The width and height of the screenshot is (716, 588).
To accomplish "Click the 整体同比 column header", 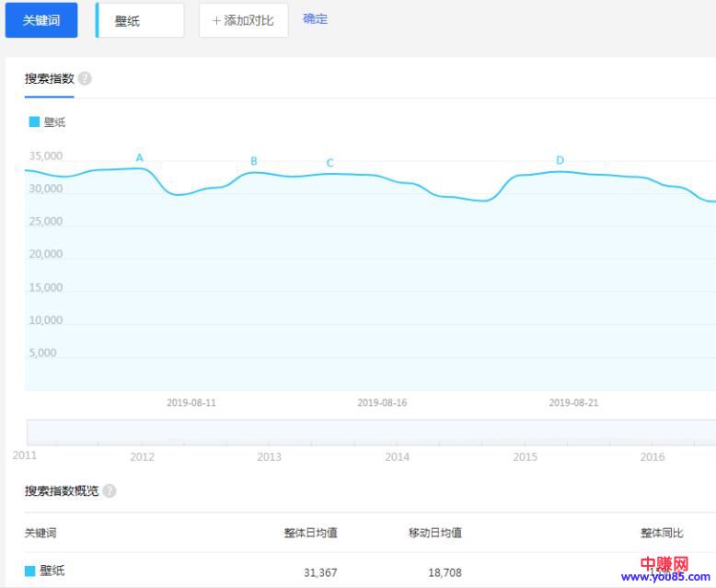I will click(x=662, y=533).
